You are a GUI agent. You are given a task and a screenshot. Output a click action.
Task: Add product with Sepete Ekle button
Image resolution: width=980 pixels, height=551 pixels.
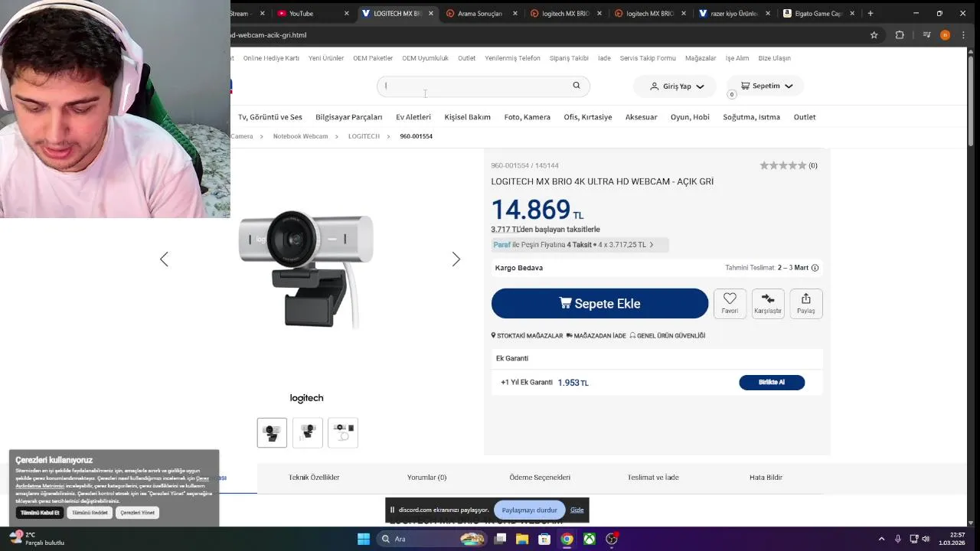tap(599, 304)
